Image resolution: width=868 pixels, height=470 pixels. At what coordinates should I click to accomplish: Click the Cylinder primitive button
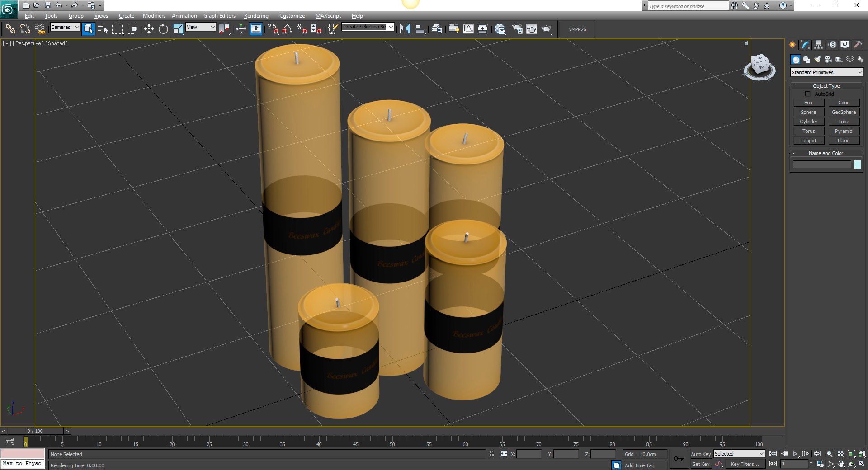[808, 122]
